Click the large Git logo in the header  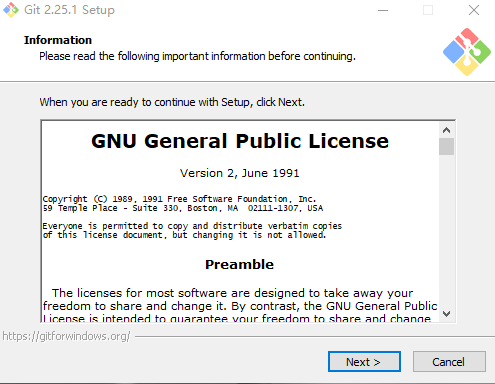tap(467, 52)
